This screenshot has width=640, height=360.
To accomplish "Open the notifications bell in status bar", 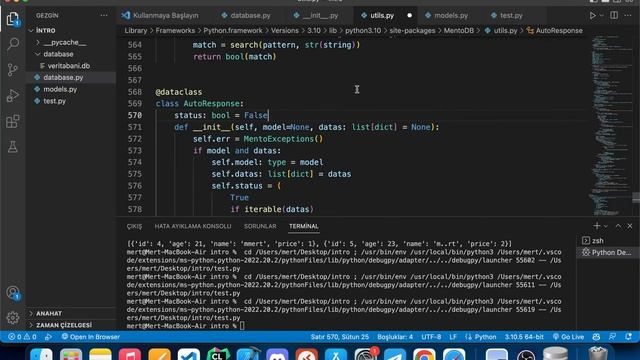I will pos(628,337).
